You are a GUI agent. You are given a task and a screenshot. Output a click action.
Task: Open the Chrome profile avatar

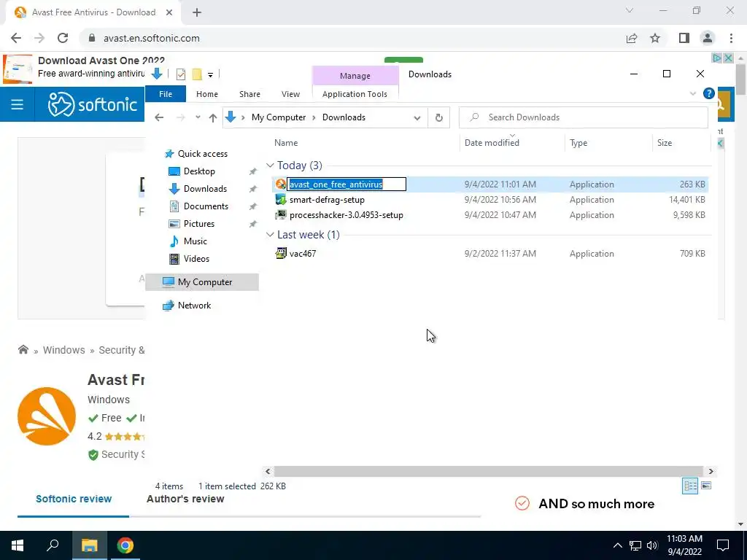pos(708,38)
